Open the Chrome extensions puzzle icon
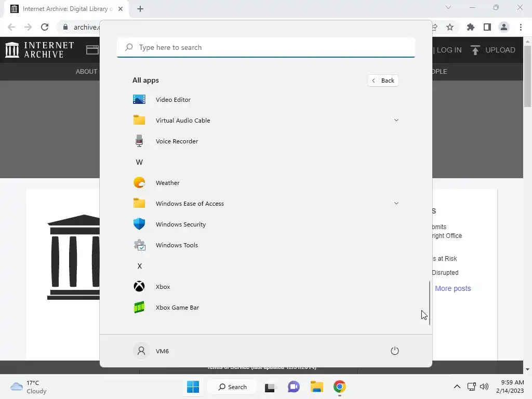The height and width of the screenshot is (399, 532). coord(471,27)
